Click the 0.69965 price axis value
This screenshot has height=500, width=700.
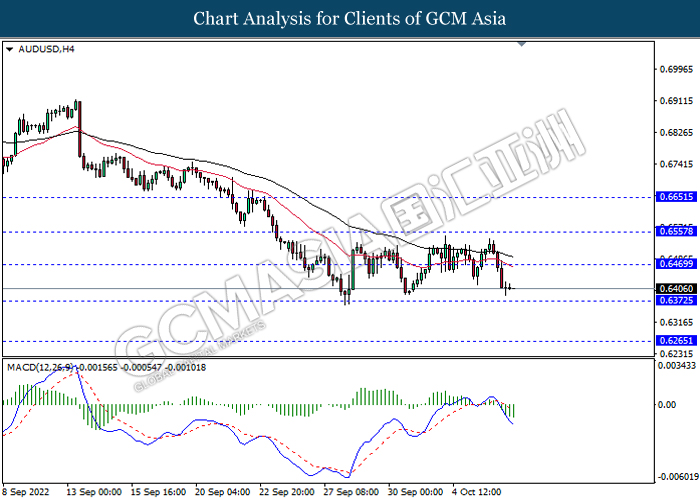click(x=676, y=69)
